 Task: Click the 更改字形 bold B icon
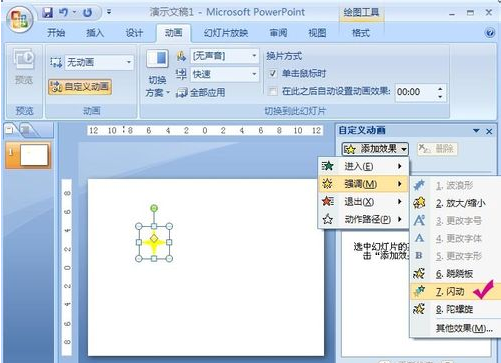click(419, 256)
